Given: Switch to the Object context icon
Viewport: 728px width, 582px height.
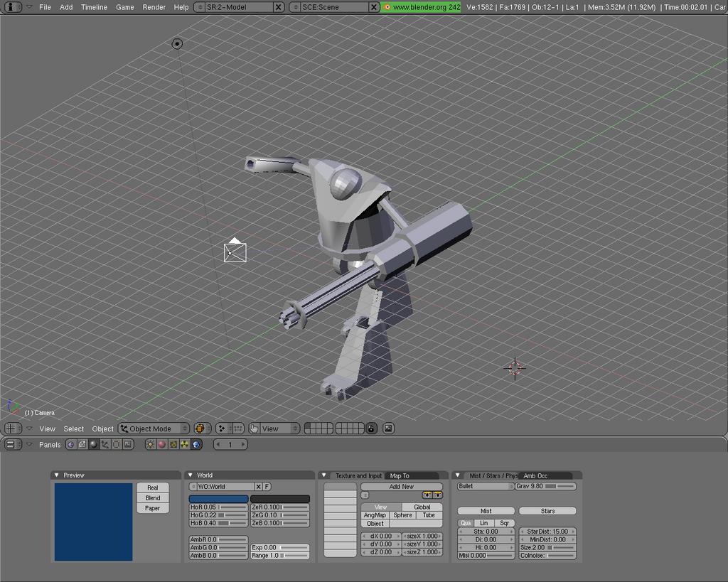Looking at the screenshot, I should [x=105, y=445].
